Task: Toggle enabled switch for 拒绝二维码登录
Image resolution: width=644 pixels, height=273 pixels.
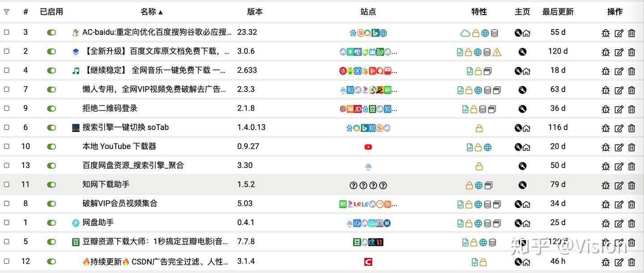Action: [x=51, y=109]
